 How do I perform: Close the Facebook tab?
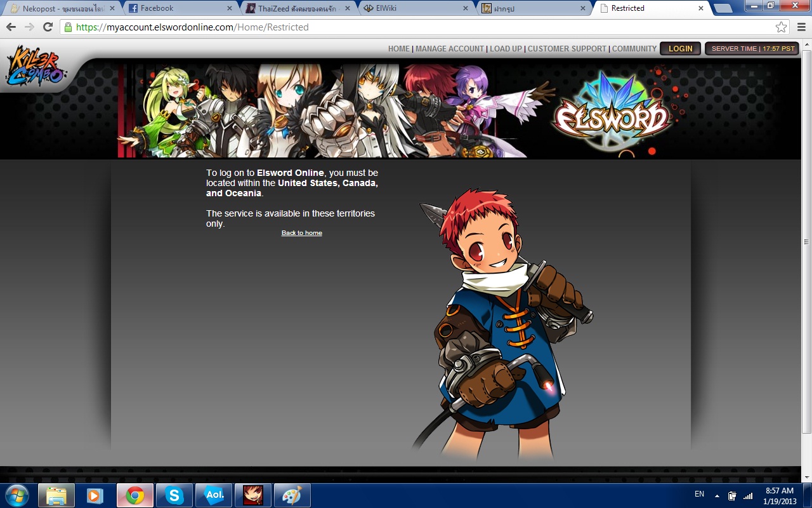(230, 8)
